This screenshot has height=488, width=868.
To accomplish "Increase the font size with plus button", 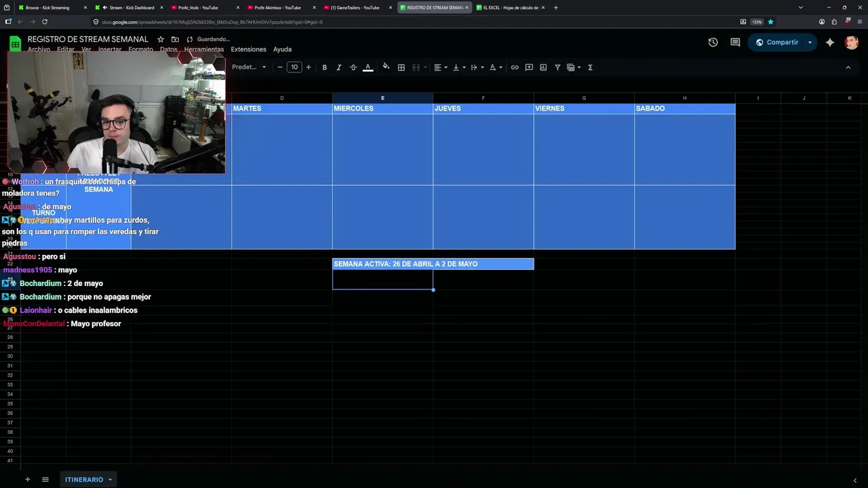I will 309,67.
